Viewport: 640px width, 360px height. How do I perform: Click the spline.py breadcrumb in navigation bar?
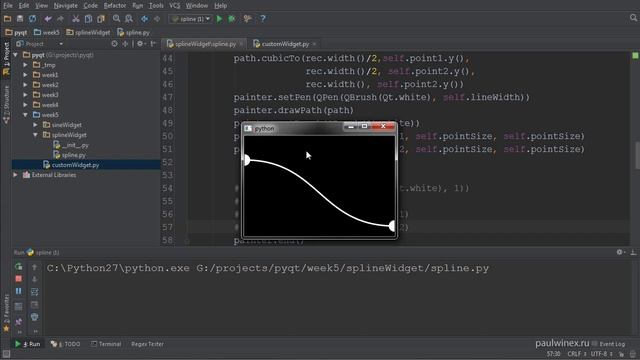tap(133, 32)
